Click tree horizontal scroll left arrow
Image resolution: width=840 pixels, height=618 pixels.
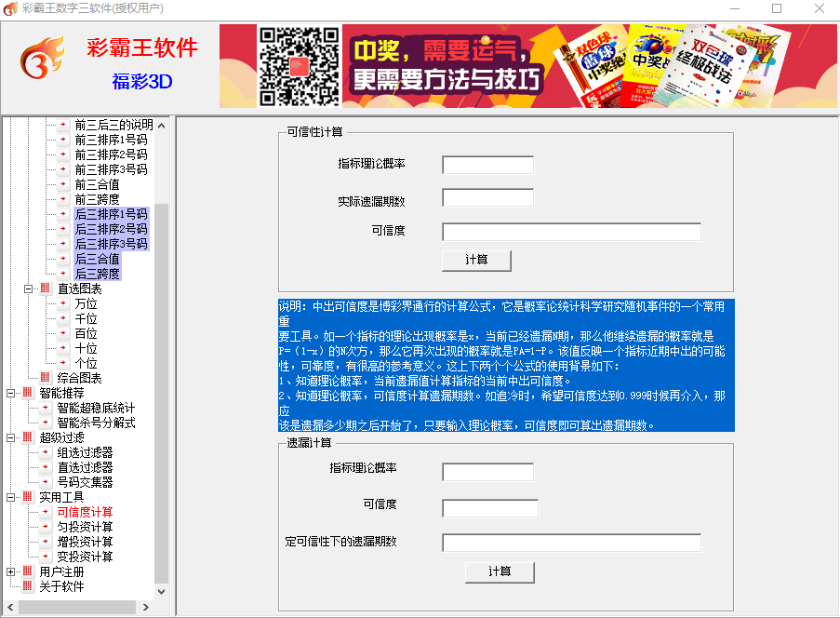coord(10,607)
